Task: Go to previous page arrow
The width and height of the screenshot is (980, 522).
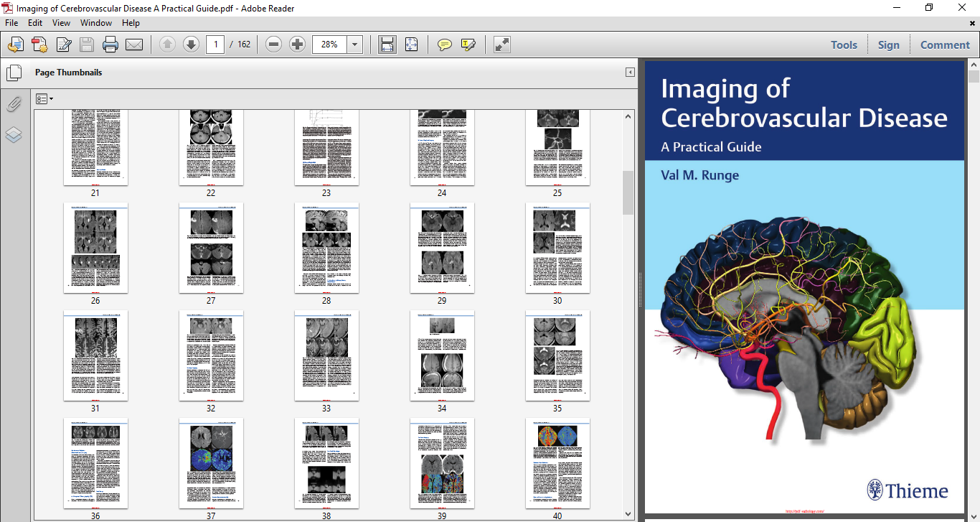Action: 167,45
